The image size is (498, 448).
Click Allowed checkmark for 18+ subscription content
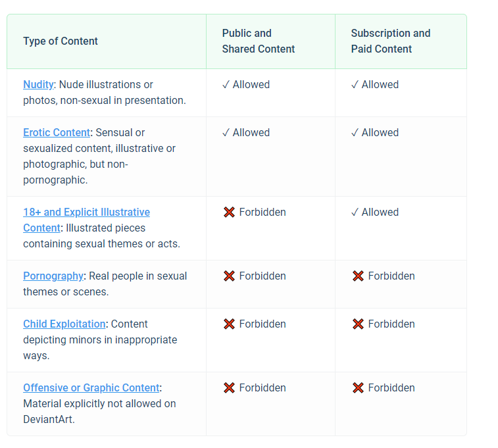tap(355, 212)
